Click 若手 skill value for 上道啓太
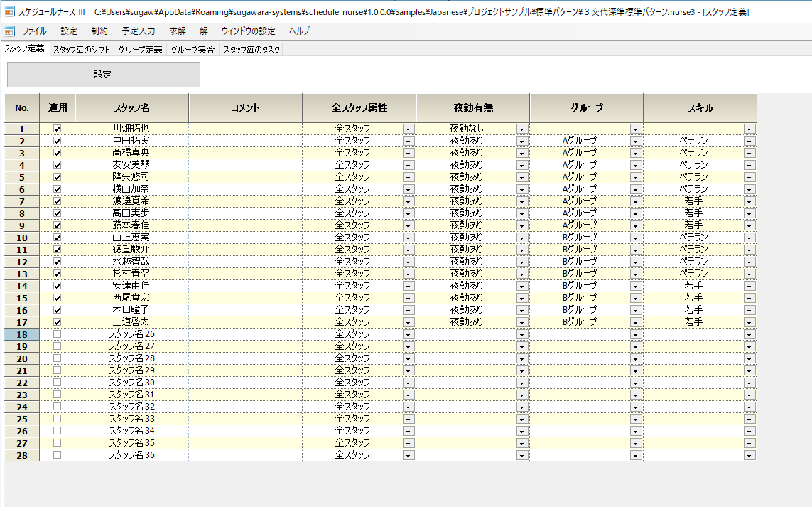Image resolution: width=812 pixels, height=507 pixels. point(693,322)
